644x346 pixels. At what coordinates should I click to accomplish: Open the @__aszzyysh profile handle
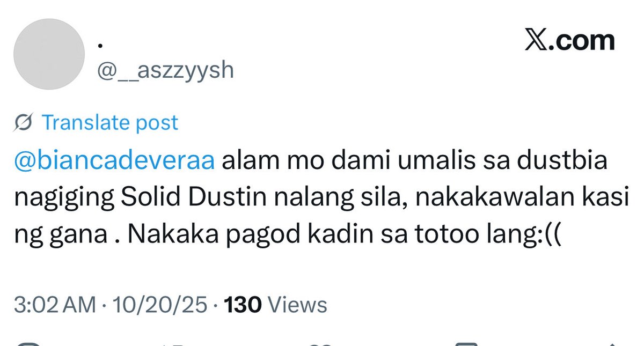pyautogui.click(x=165, y=70)
